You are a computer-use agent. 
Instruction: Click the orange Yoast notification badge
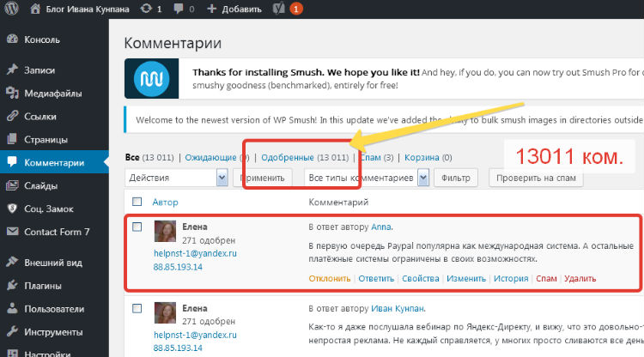(296, 9)
